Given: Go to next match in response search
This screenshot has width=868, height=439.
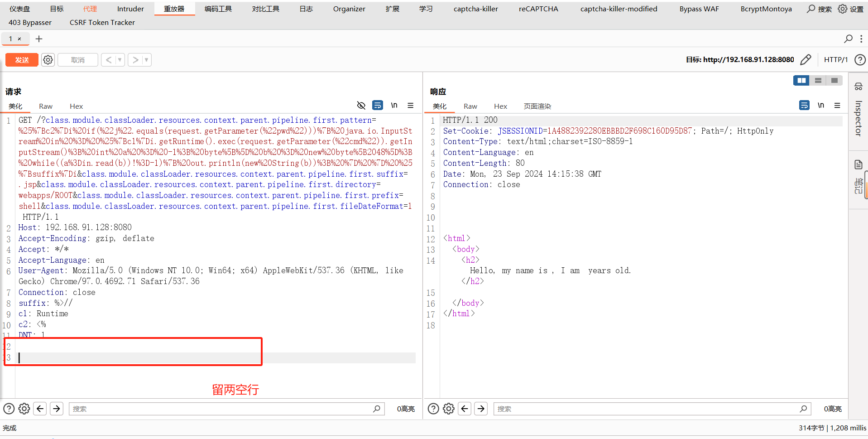Looking at the screenshot, I should click(481, 409).
